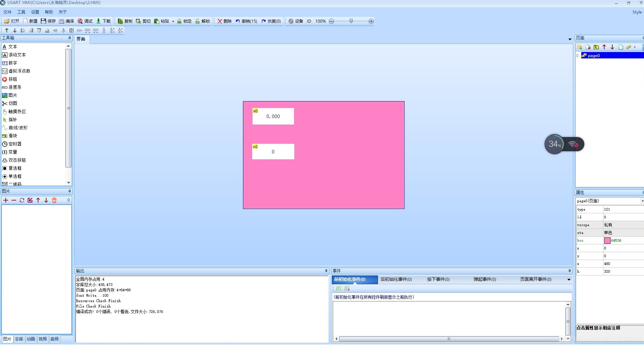Save the project using 保存
The width and height of the screenshot is (644, 345).
click(48, 21)
